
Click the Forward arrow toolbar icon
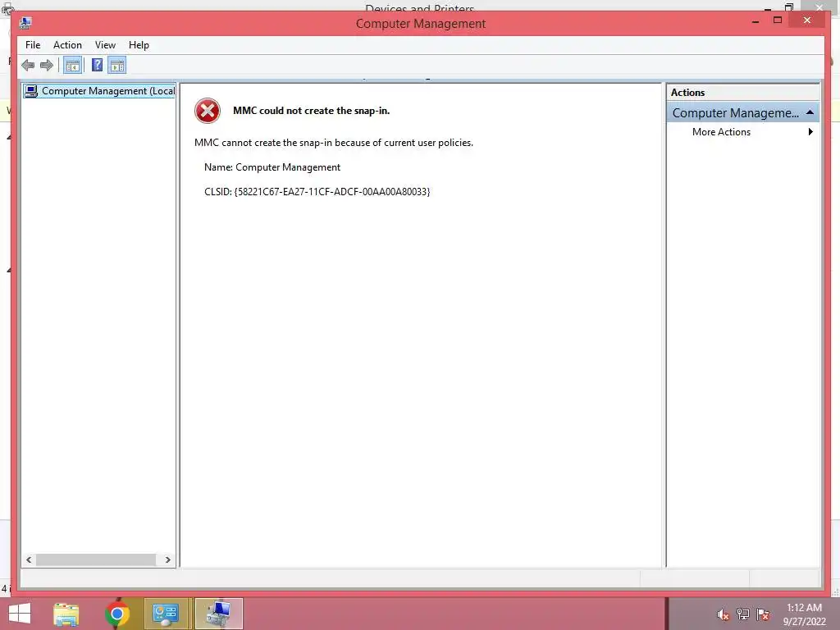pyautogui.click(x=47, y=66)
